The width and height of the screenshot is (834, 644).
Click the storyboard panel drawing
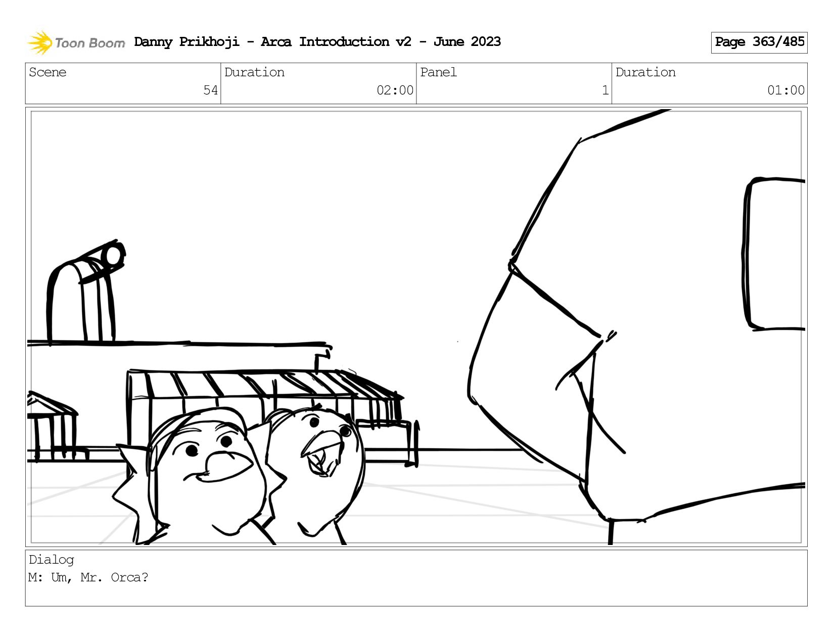(416, 327)
